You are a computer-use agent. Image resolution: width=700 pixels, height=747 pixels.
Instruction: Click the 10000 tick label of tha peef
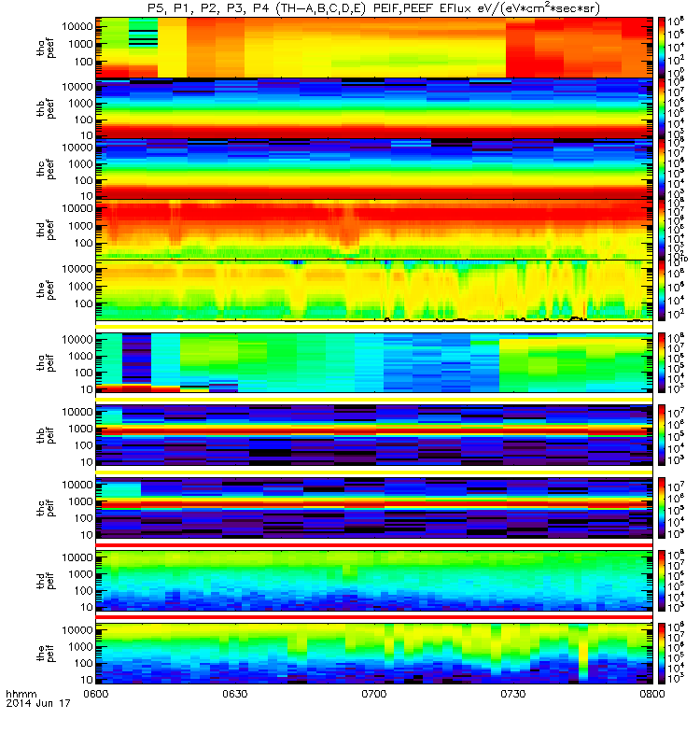pos(77,27)
